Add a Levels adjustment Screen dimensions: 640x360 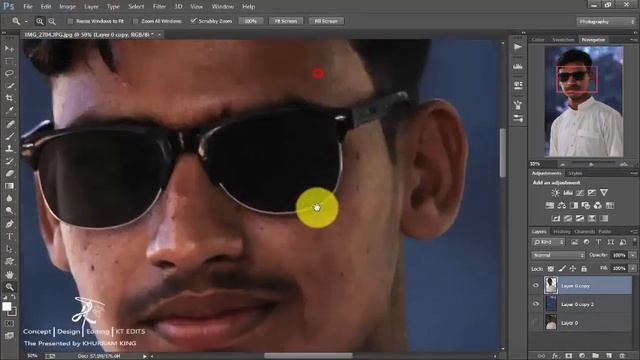(x=568, y=193)
